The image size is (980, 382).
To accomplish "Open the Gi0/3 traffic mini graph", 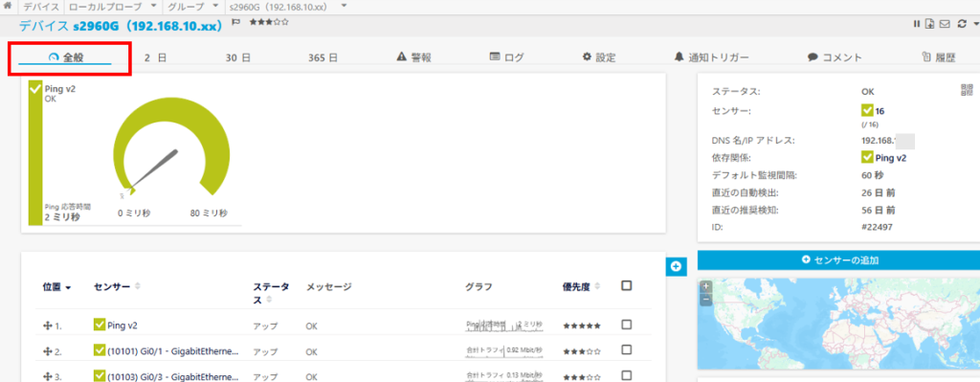I will pos(505,376).
